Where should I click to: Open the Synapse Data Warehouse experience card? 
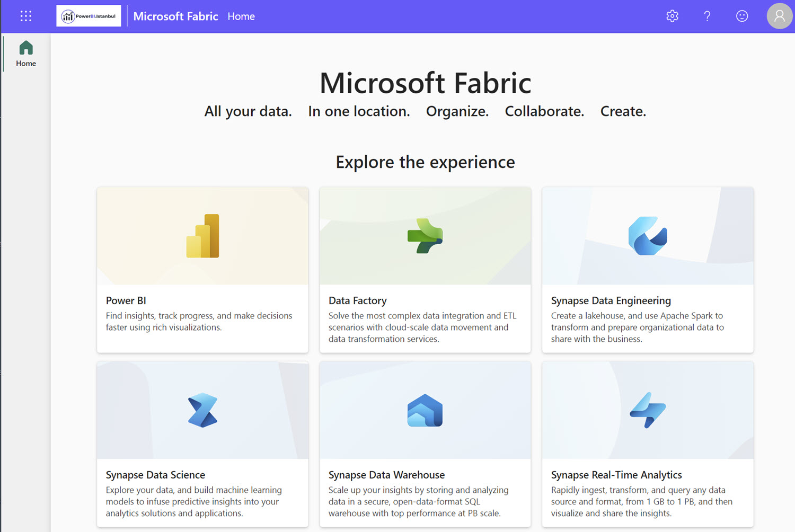(x=425, y=444)
